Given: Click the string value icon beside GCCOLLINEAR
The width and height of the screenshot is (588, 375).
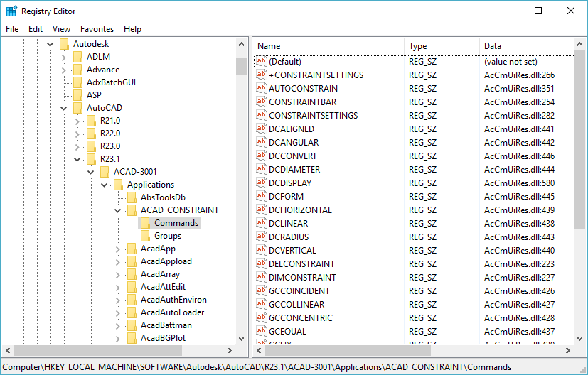Looking at the screenshot, I should coord(262,304).
